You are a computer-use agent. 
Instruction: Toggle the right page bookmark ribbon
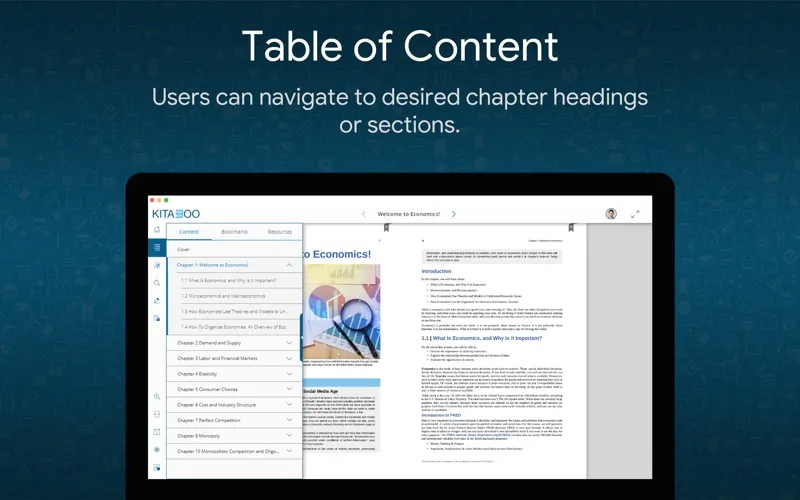571,228
